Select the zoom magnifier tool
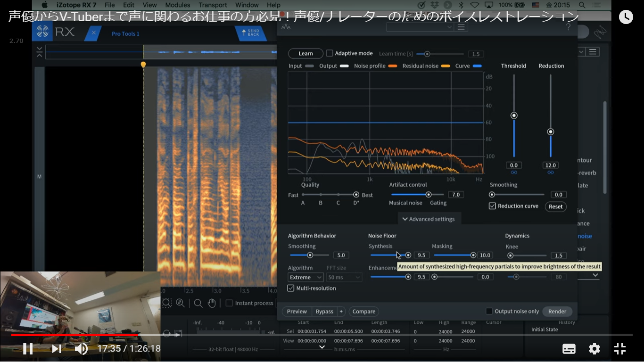Viewport: 644px width, 362px height. 198,303
